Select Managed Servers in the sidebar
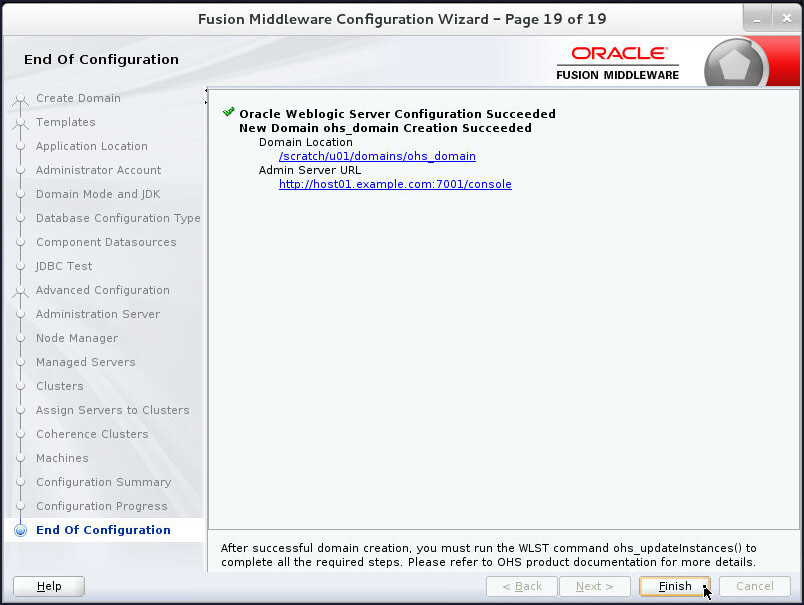This screenshot has height=605, width=804. click(x=83, y=362)
